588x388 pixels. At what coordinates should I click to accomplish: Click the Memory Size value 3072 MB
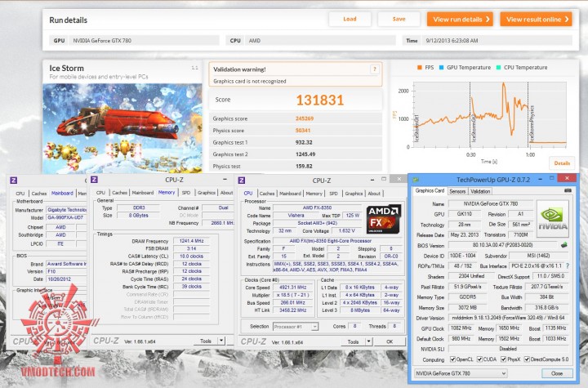click(467, 307)
